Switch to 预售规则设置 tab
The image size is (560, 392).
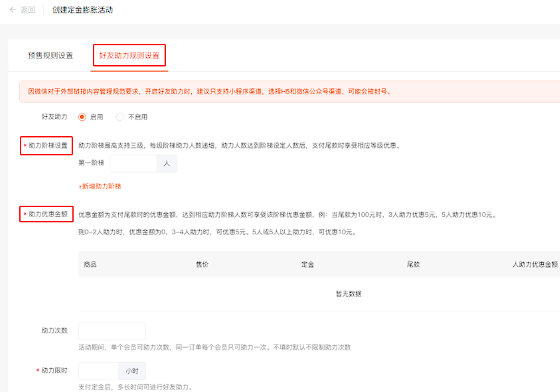[x=50, y=55]
